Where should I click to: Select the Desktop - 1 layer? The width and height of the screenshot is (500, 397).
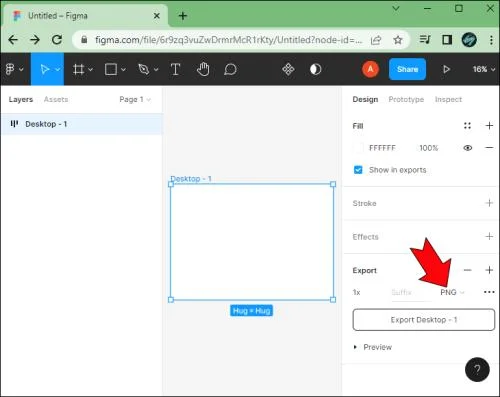click(82, 124)
